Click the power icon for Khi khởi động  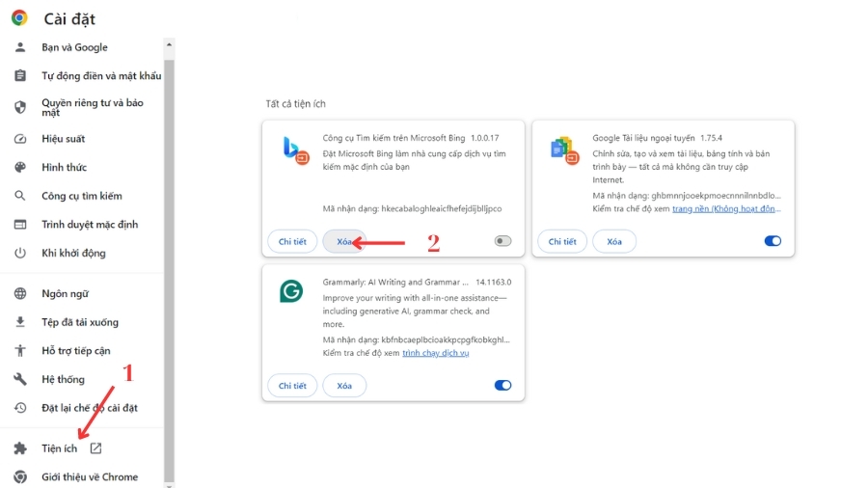[20, 253]
